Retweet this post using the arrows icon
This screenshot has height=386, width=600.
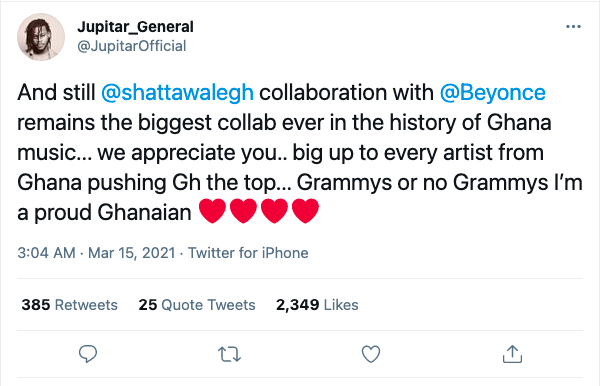pos(229,354)
